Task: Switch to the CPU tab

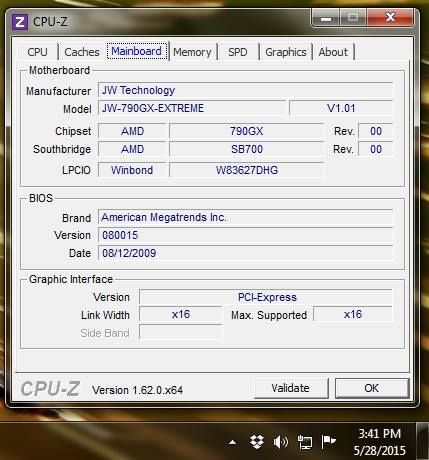Action: click(x=37, y=52)
